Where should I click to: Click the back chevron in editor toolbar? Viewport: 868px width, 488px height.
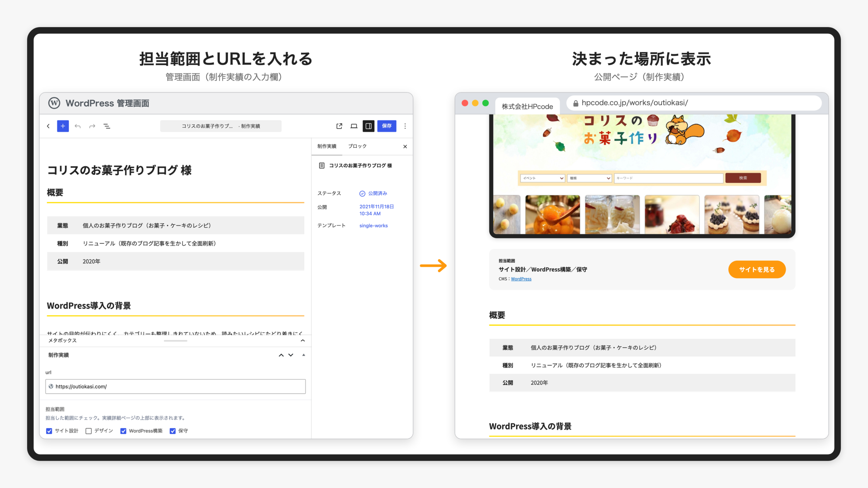(x=48, y=126)
